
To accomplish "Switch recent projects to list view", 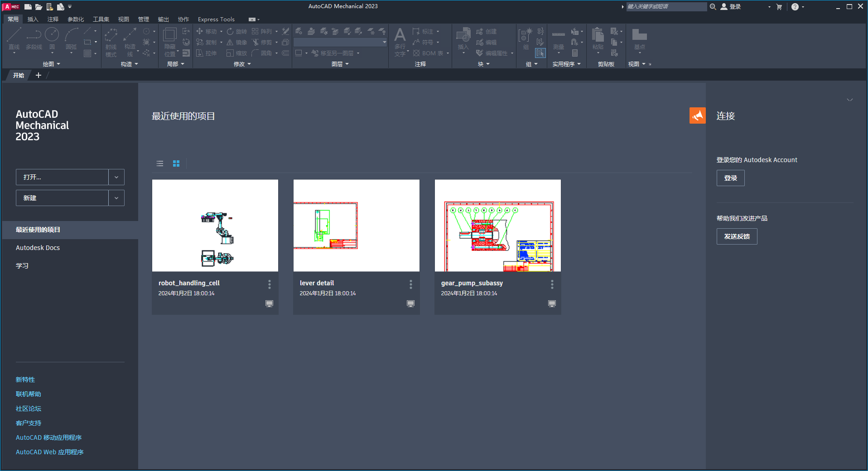I will (159, 163).
